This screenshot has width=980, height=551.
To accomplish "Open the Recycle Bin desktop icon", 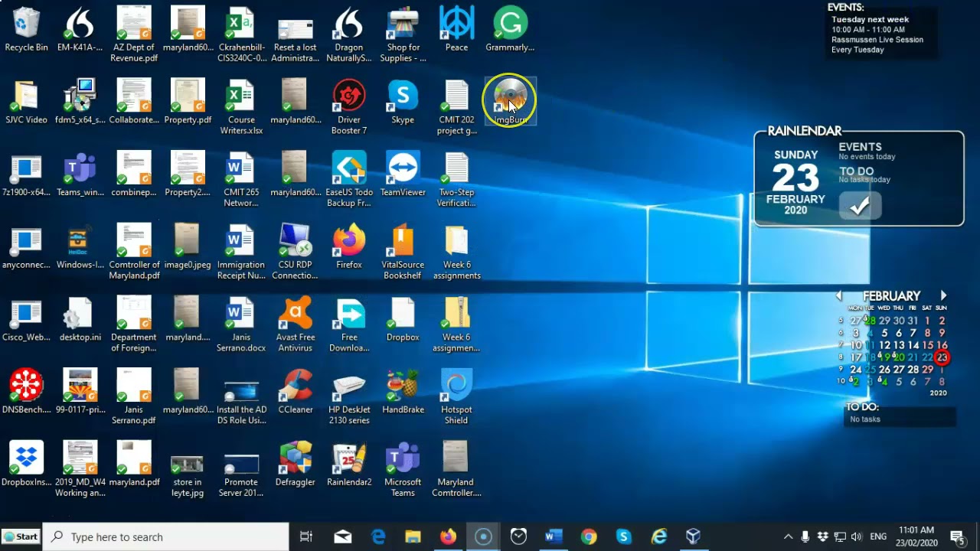I will [26, 29].
